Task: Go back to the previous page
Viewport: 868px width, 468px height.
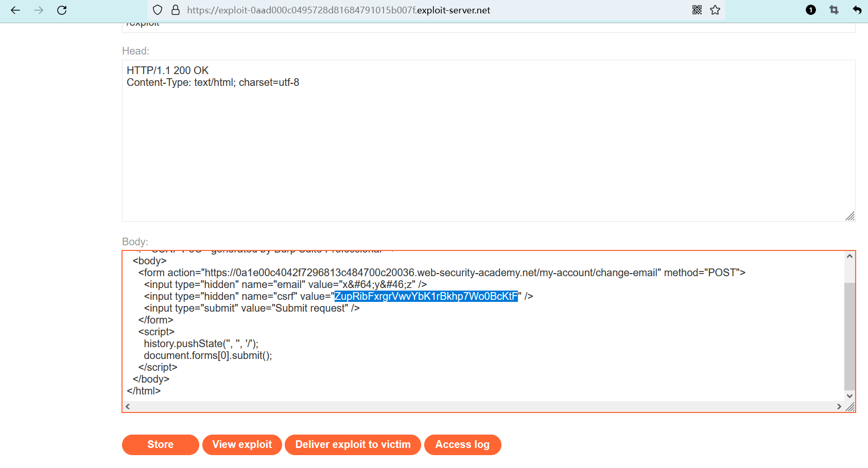Action: (15, 10)
